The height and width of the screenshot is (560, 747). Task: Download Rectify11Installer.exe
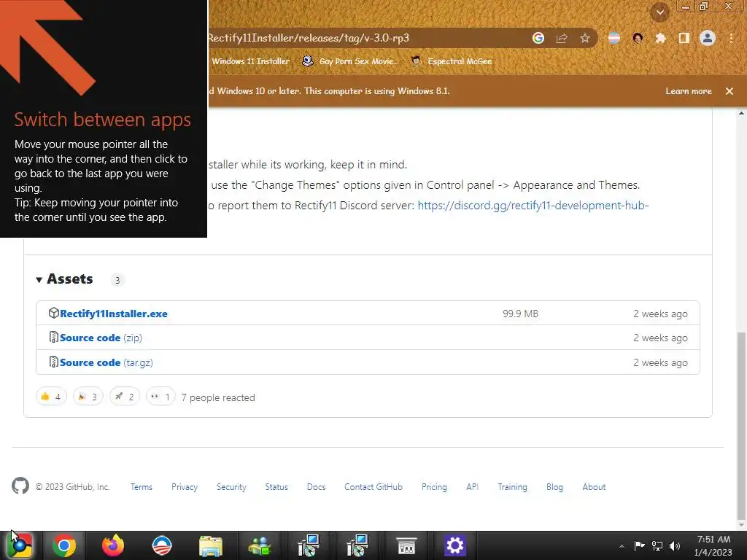[113, 314]
